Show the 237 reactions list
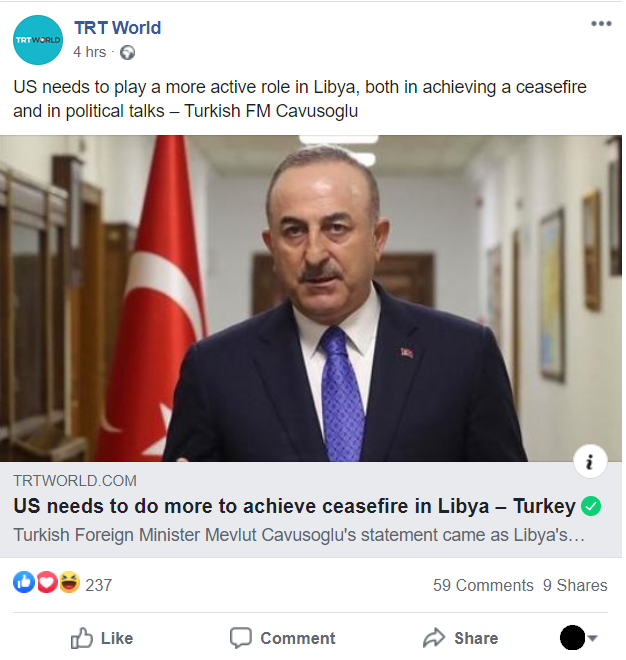 click(99, 585)
